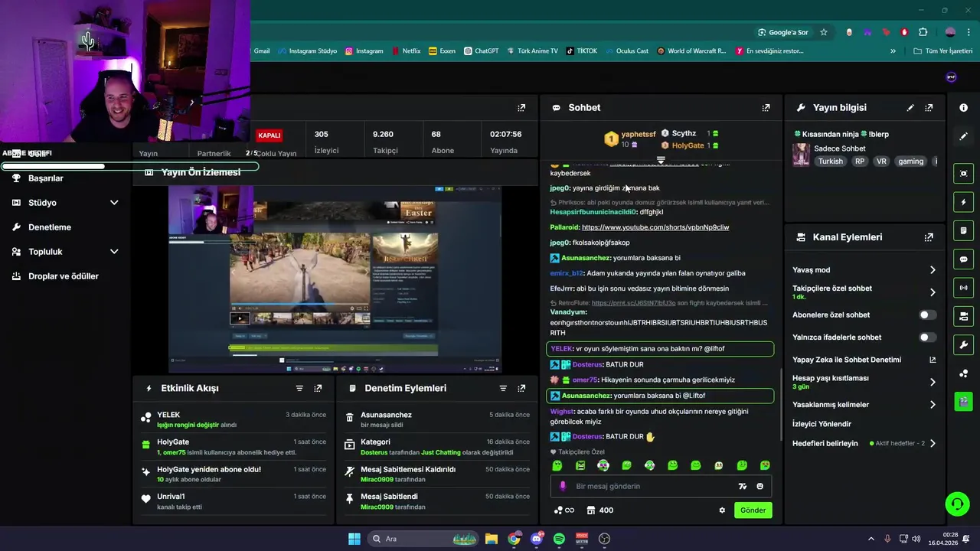Open Yavaş mod options chevron

(x=933, y=270)
